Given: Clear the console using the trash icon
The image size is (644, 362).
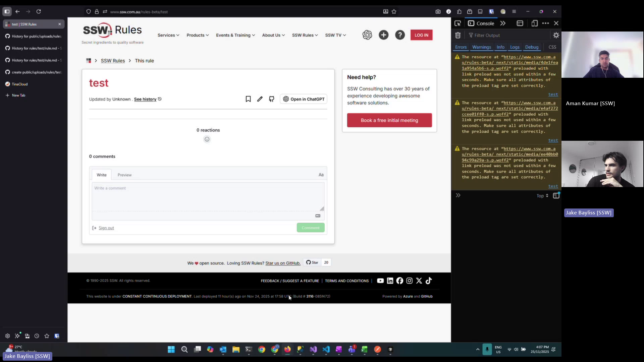Looking at the screenshot, I should coord(458,35).
